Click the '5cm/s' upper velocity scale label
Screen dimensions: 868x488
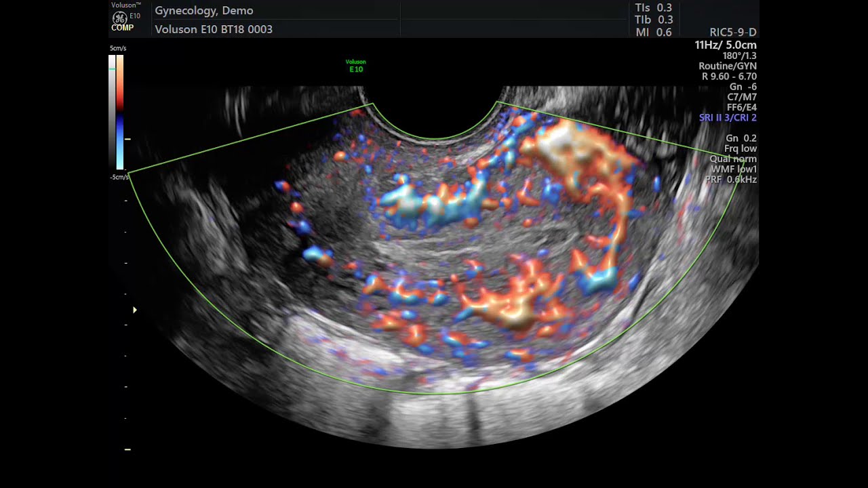(x=118, y=49)
